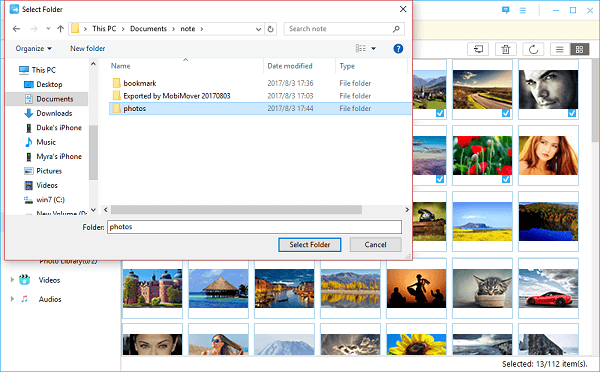
Task: Create a New folder
Action: (x=88, y=49)
